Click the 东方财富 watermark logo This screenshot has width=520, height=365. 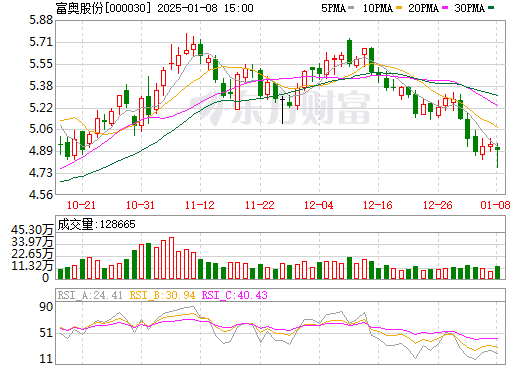pyautogui.click(x=280, y=107)
